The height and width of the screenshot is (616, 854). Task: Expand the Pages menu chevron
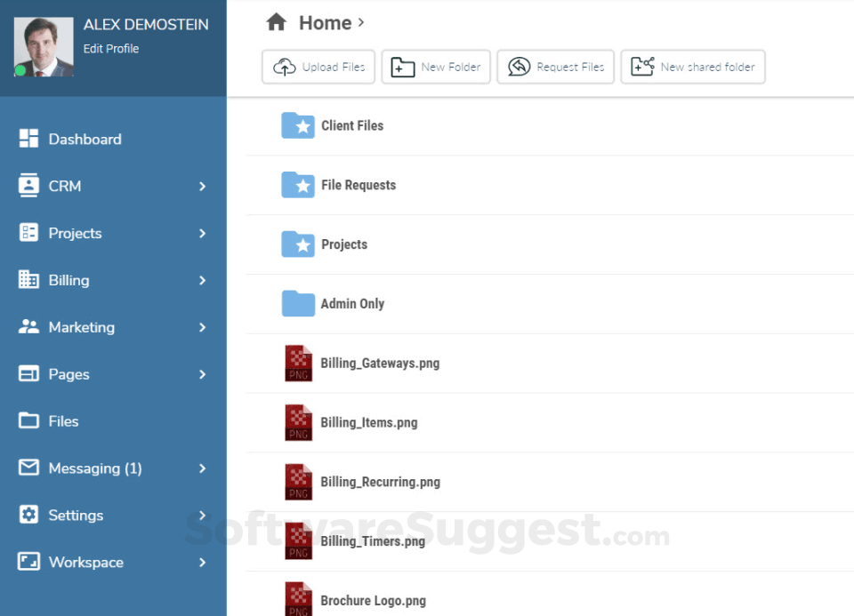coord(202,374)
